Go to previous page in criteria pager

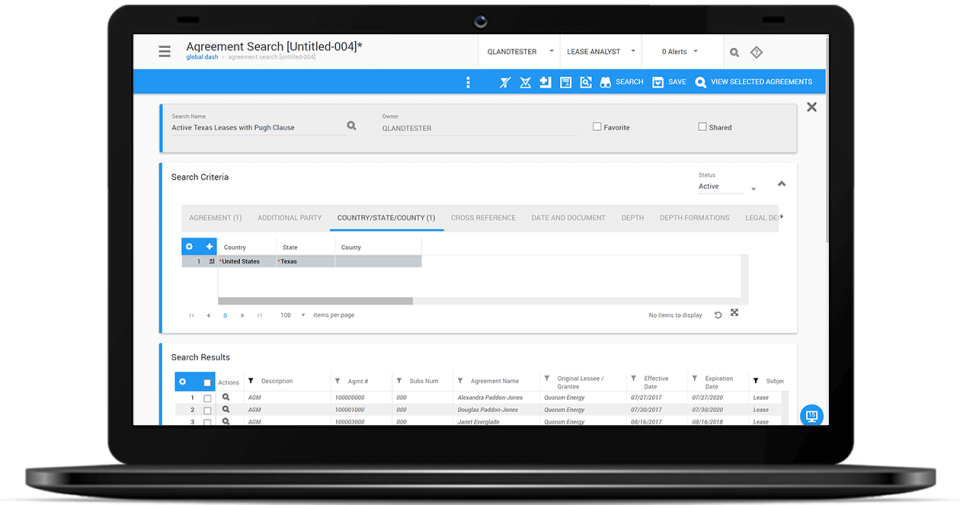pyautogui.click(x=208, y=315)
